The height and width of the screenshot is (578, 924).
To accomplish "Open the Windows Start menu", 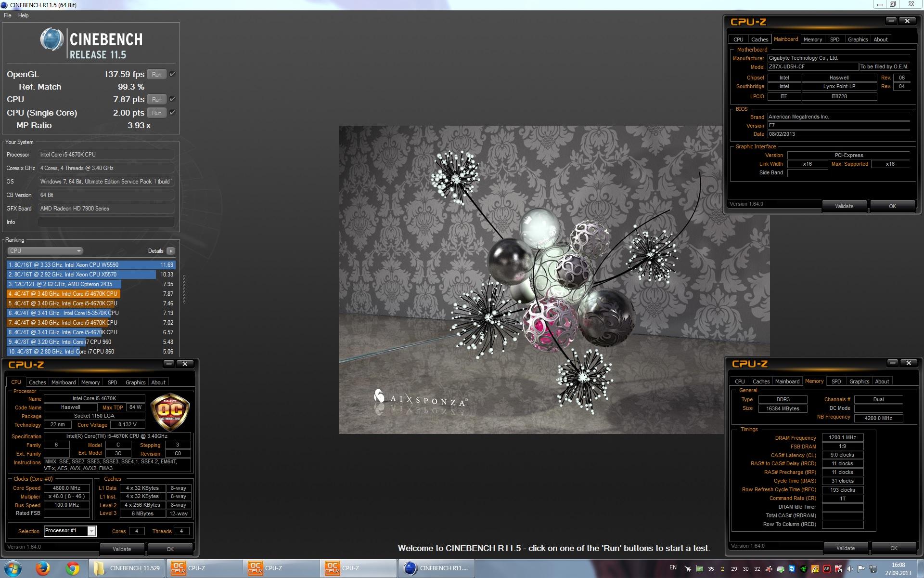I will 13,568.
